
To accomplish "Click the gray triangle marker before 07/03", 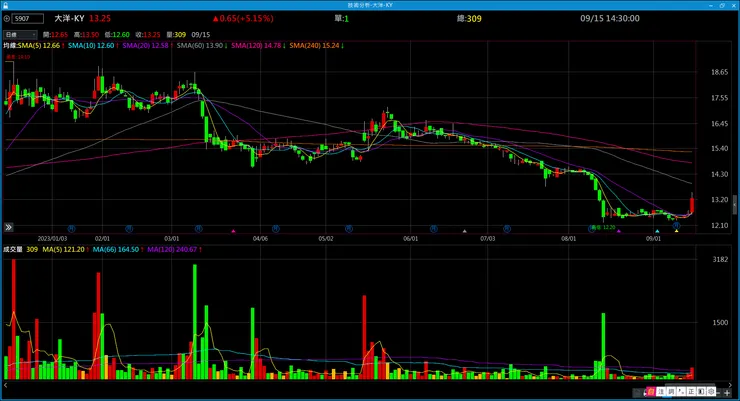I will click(x=464, y=231).
